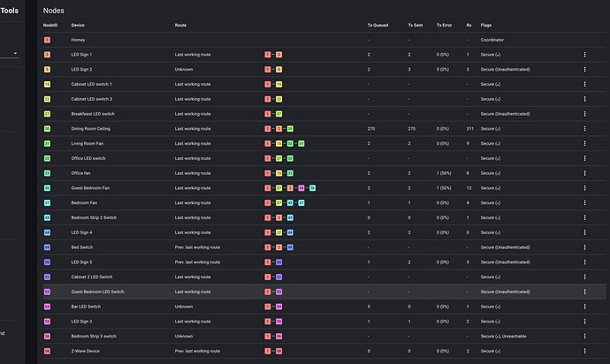The image size is (610, 364).
Task: Click the Flags column header
Action: click(x=486, y=25)
